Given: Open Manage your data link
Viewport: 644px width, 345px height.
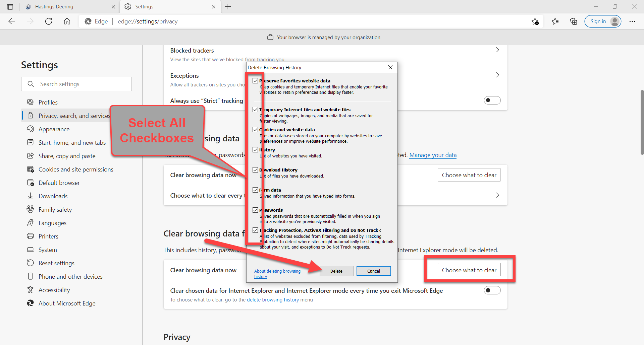Looking at the screenshot, I should tap(433, 155).
